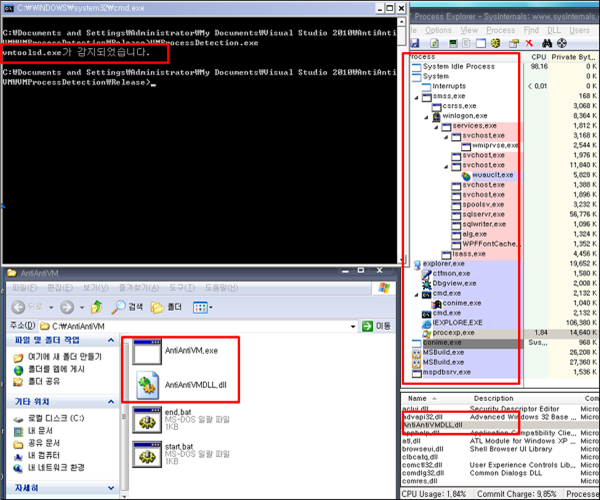Click the Search (검색) magnifier in explorer toolbar
This screenshot has height=500, width=600.
(x=127, y=307)
